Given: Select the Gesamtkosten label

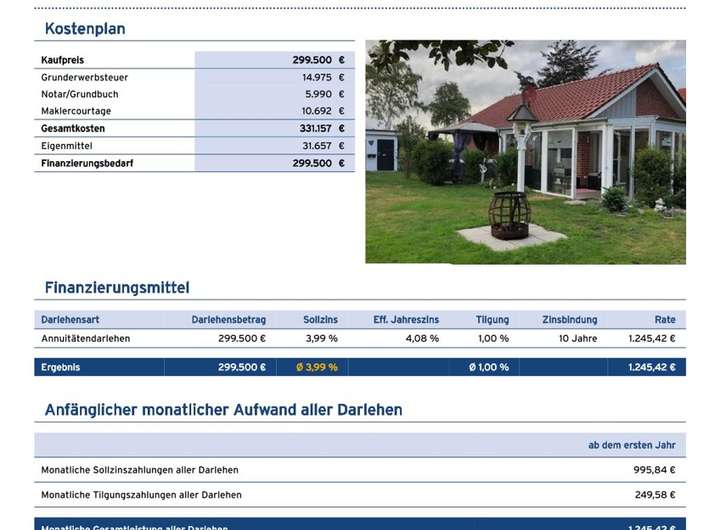Looking at the screenshot, I should click(x=73, y=129).
